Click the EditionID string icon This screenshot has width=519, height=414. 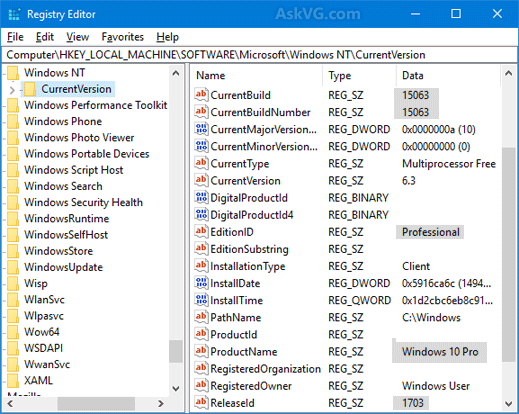coord(201,232)
